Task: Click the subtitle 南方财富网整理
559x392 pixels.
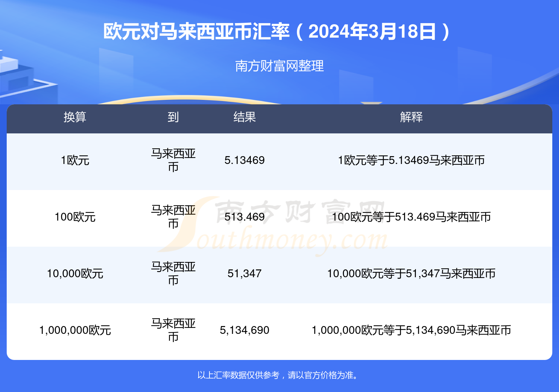Action: click(x=279, y=66)
